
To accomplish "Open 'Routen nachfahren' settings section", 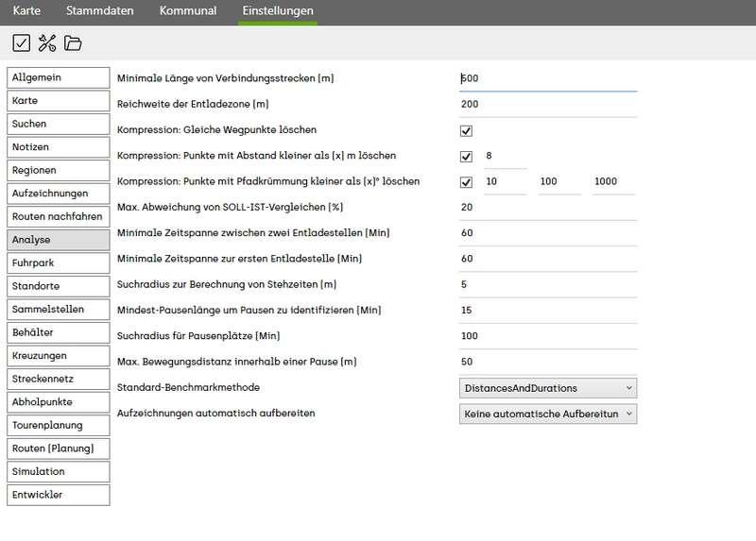I will [59, 216].
